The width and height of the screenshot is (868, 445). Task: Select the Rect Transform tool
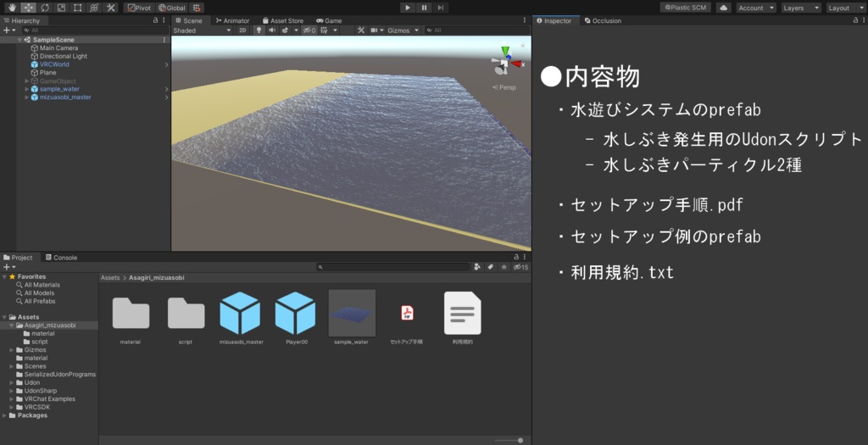click(77, 8)
